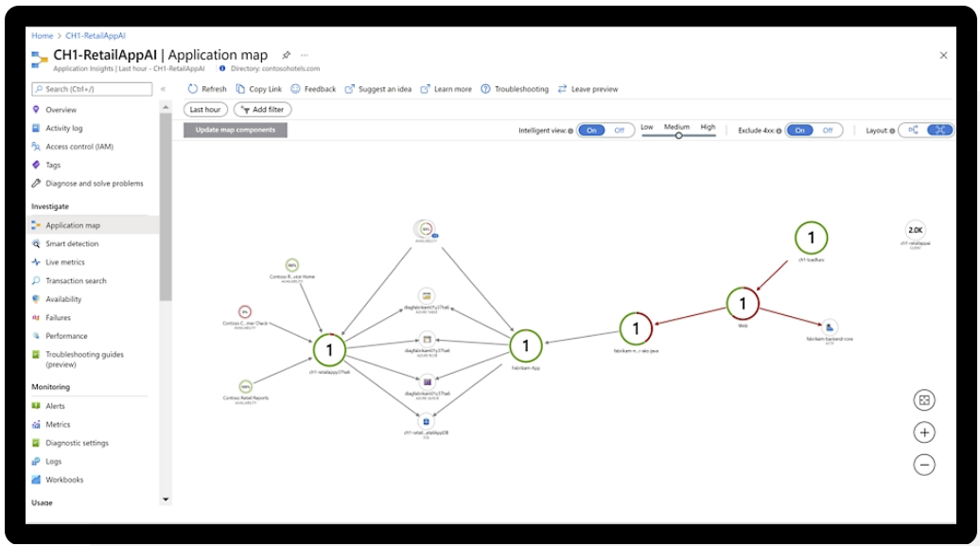Viewport: 980px width, 546px height.
Task: Select the Fabrikam-App node circle
Action: tap(526, 345)
